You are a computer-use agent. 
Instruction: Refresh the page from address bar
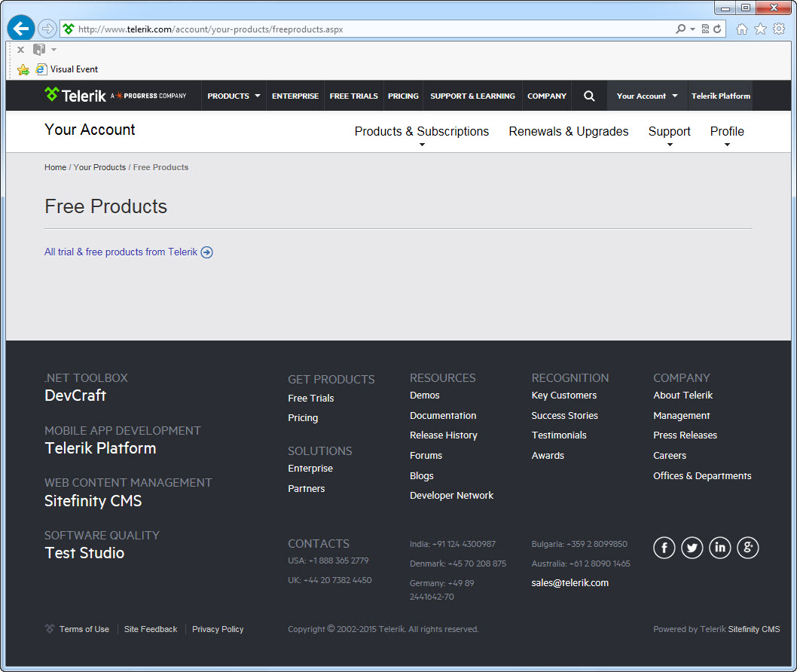(717, 29)
